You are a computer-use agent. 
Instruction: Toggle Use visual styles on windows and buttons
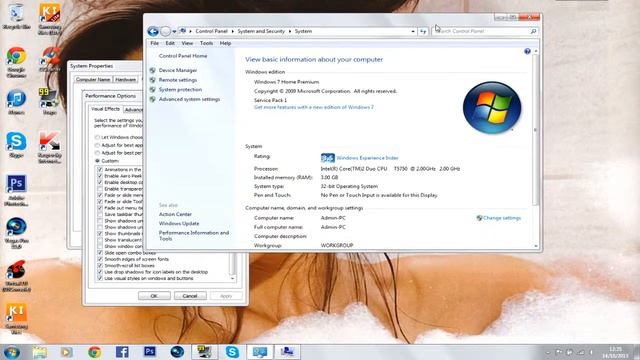[x=100, y=278]
